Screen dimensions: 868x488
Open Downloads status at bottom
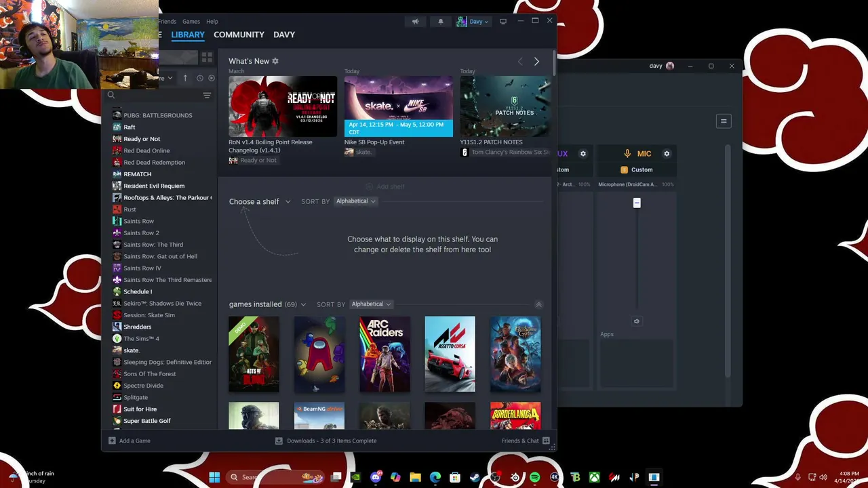point(326,441)
